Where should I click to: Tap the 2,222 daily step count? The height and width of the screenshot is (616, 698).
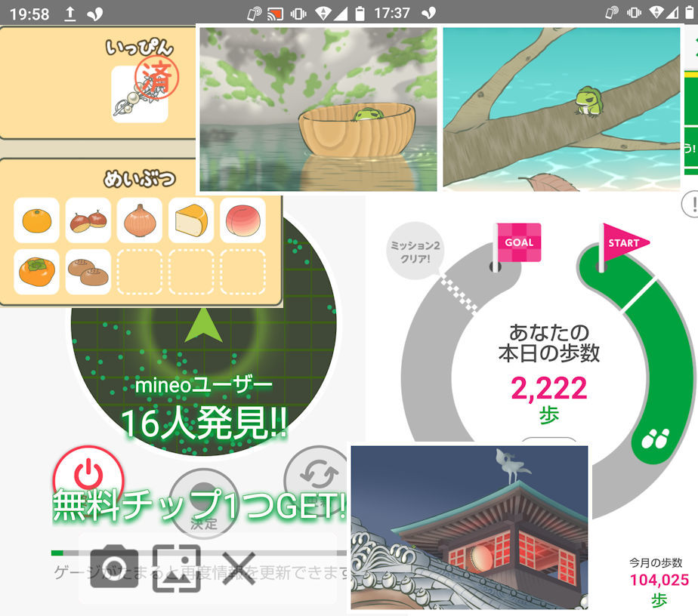pos(549,388)
